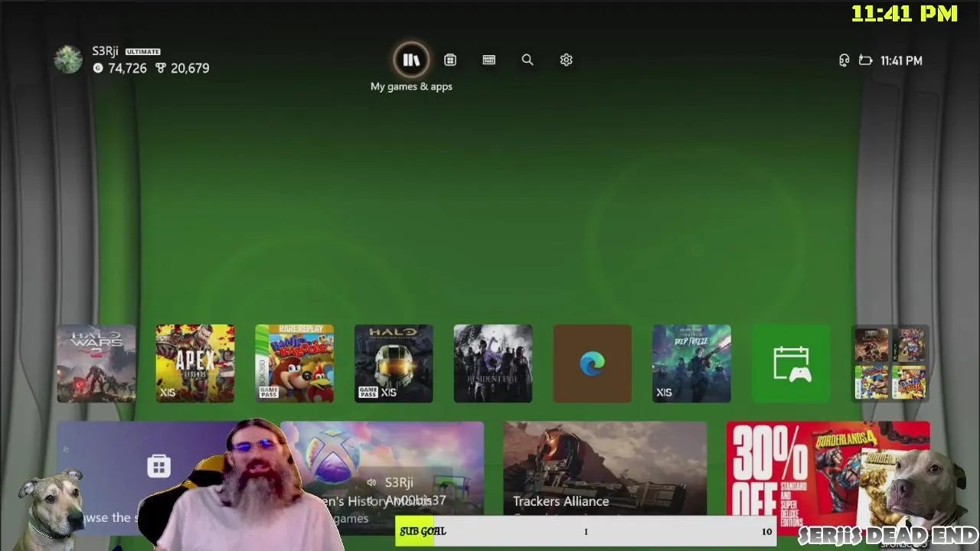Launch the Deep Freeze game tile
Image resolution: width=980 pixels, height=551 pixels.
[691, 364]
